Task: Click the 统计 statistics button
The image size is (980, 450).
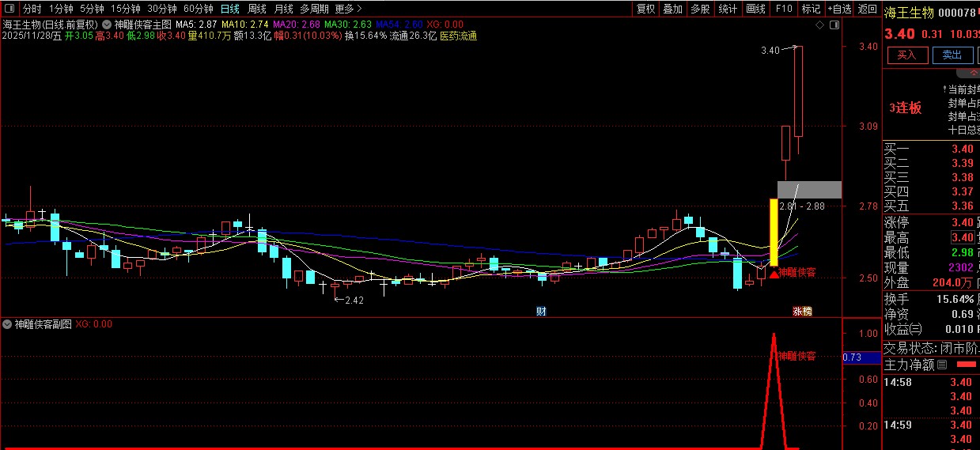Action: tap(728, 9)
